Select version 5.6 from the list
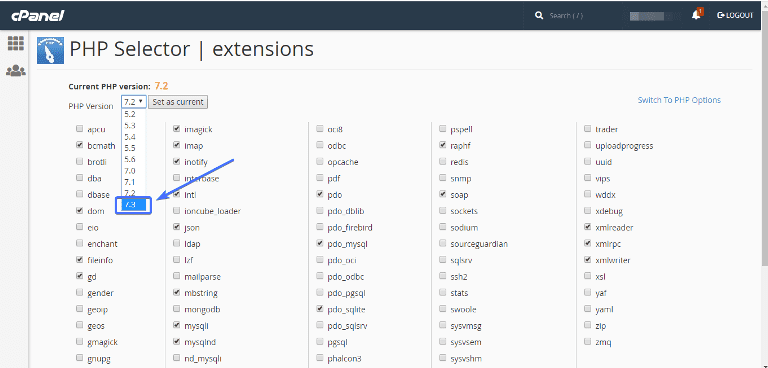768x368 pixels. coord(130,159)
